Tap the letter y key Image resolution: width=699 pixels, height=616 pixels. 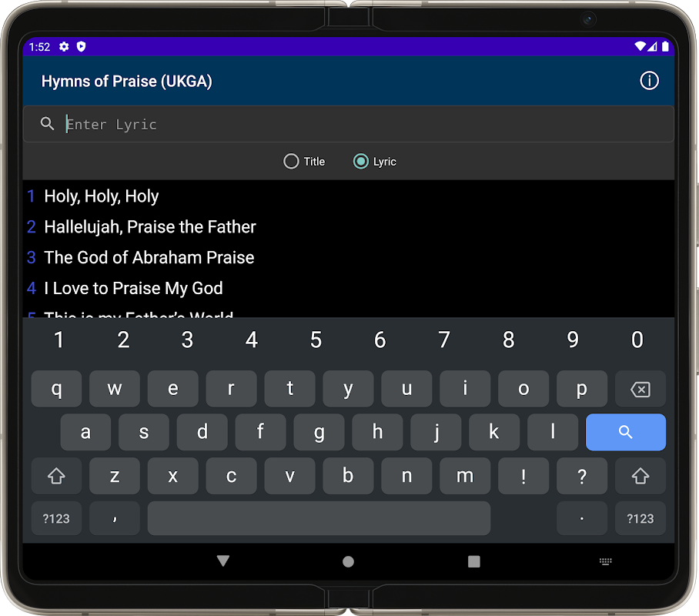[x=348, y=389]
